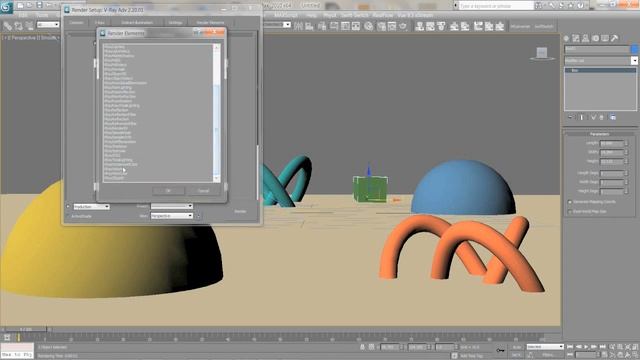The image size is (640, 360).
Task: Click the Render button in Render Setup
Action: 240,211
